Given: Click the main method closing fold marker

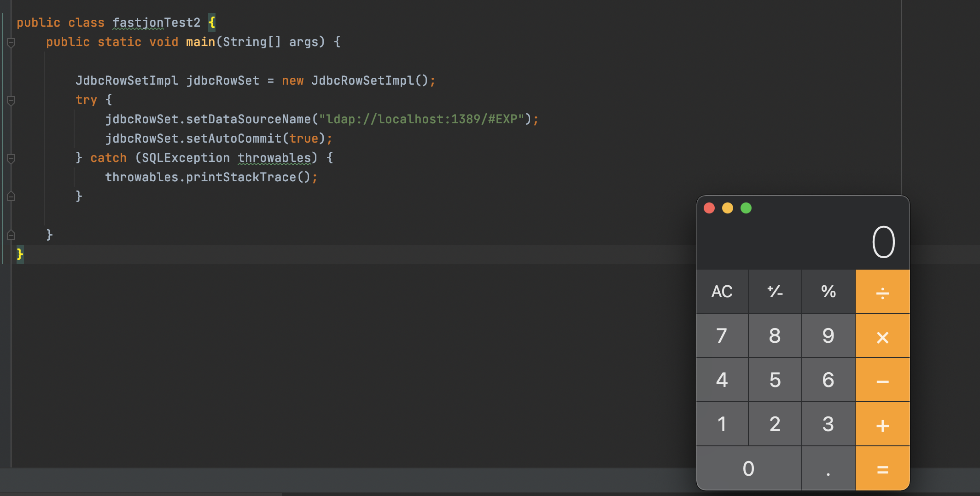Looking at the screenshot, I should tap(12, 235).
